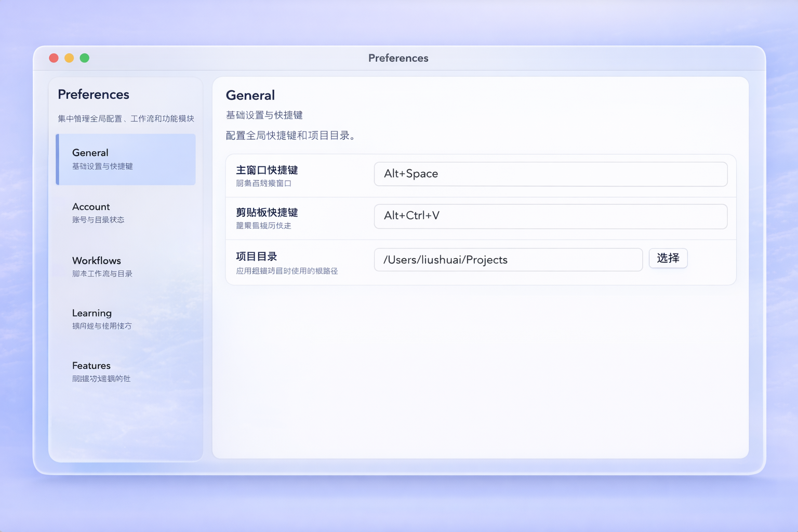Click the Preferences heading in the sidebar
The height and width of the screenshot is (532, 798).
(94, 95)
